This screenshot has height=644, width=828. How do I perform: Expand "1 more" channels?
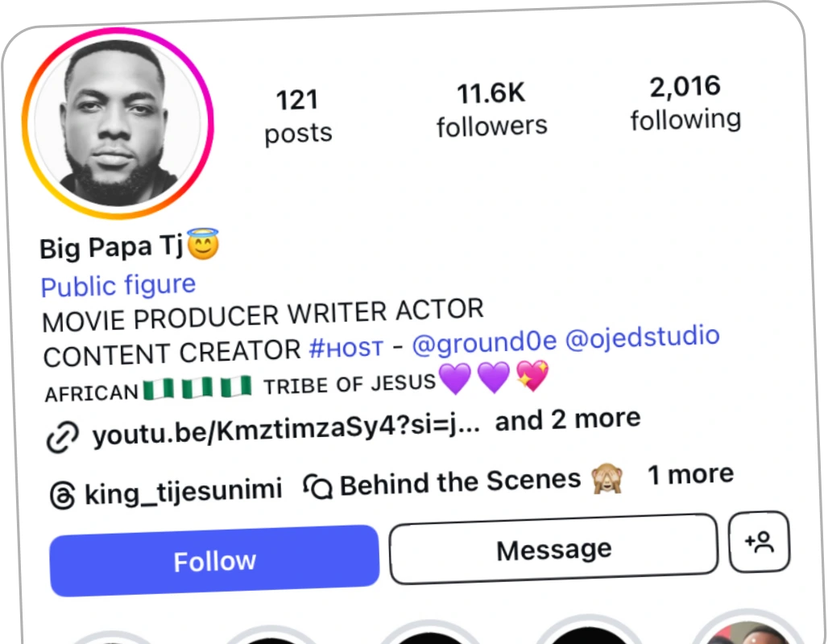click(690, 474)
